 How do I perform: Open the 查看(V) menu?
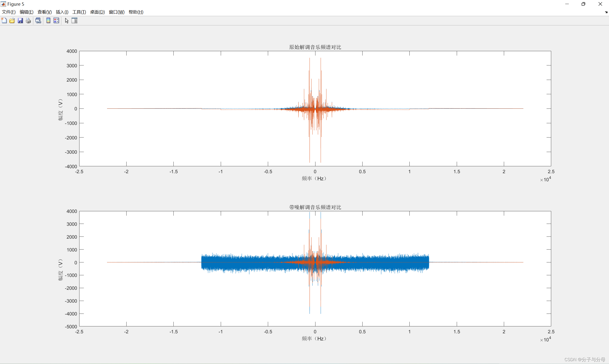(x=45, y=12)
